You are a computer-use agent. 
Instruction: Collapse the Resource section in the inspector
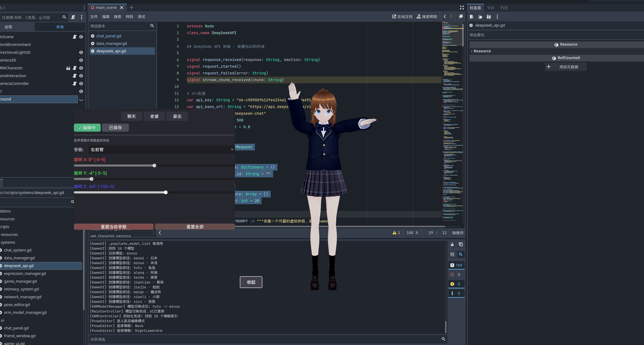coord(472,51)
